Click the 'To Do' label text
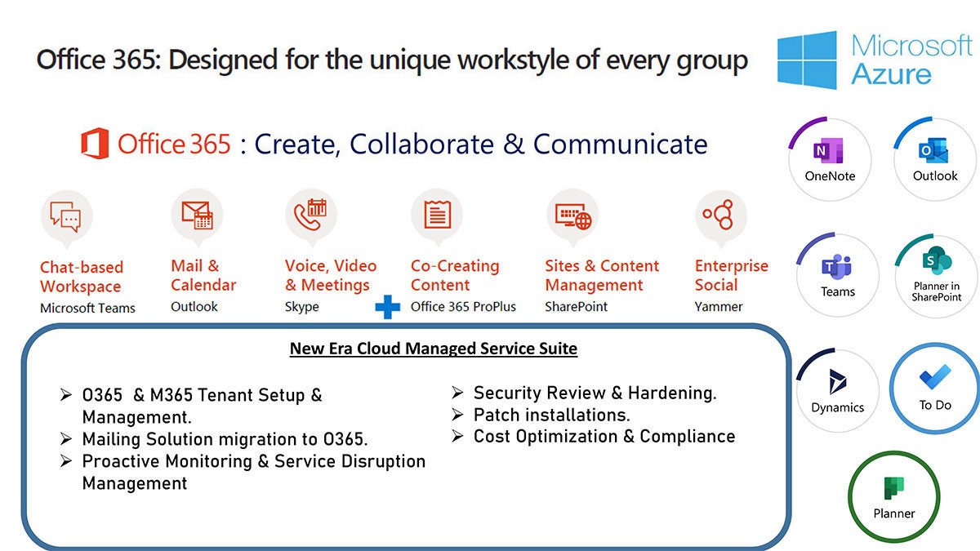Viewport: 980px width, 551px height. [935, 405]
